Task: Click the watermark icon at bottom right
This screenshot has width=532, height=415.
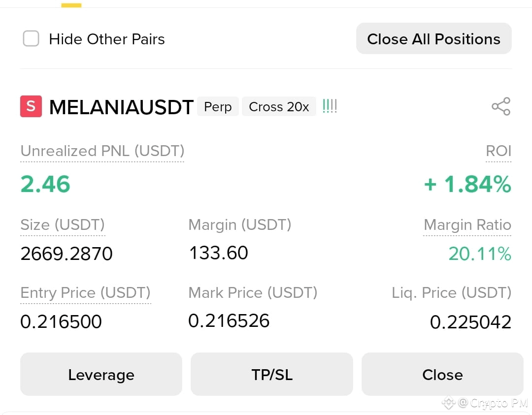Action: (448, 403)
